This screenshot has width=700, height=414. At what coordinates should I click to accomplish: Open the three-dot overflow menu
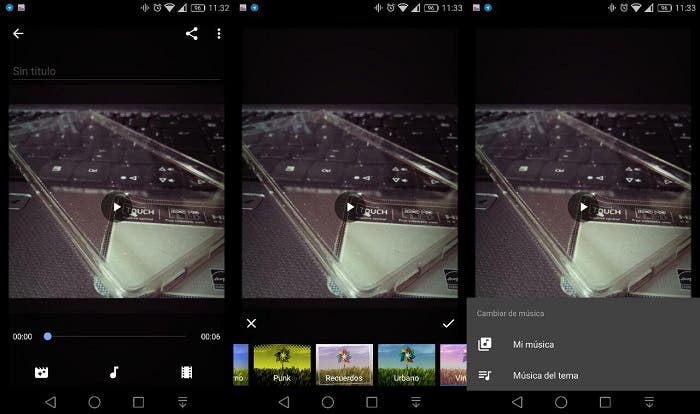point(219,34)
